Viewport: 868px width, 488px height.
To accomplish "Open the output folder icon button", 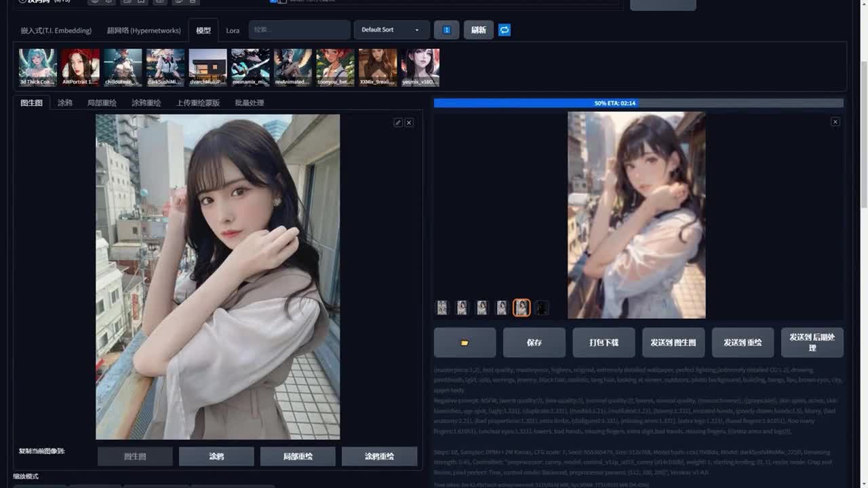I will 465,342.
